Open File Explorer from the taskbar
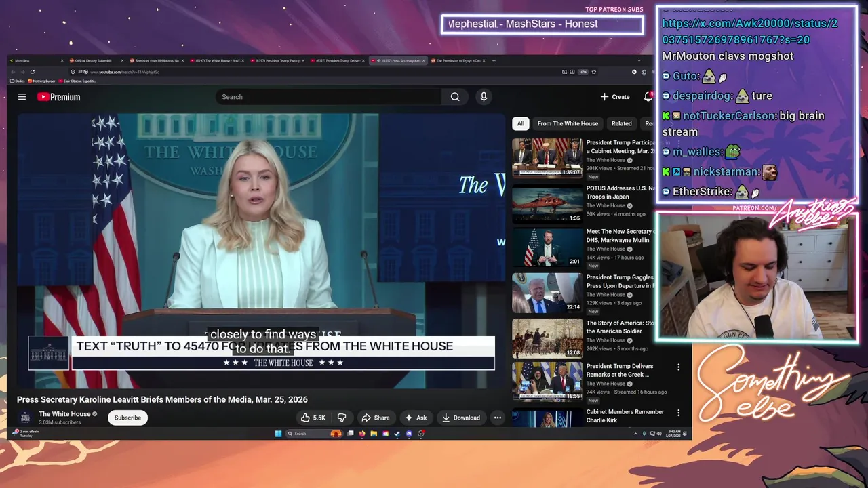 (x=374, y=434)
